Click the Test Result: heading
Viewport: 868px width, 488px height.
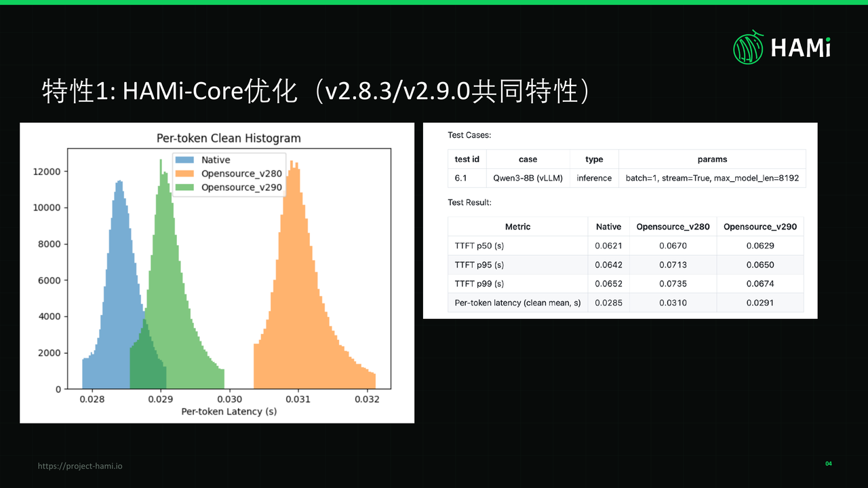tap(469, 202)
